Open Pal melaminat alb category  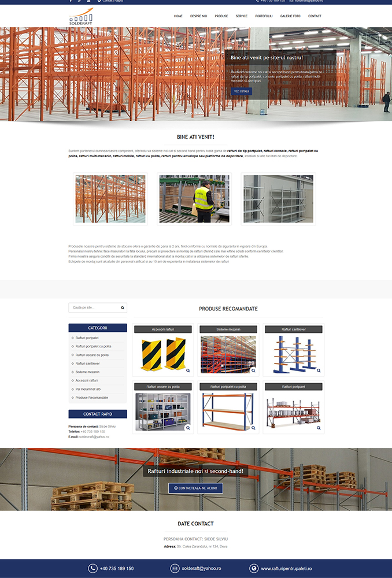88,389
